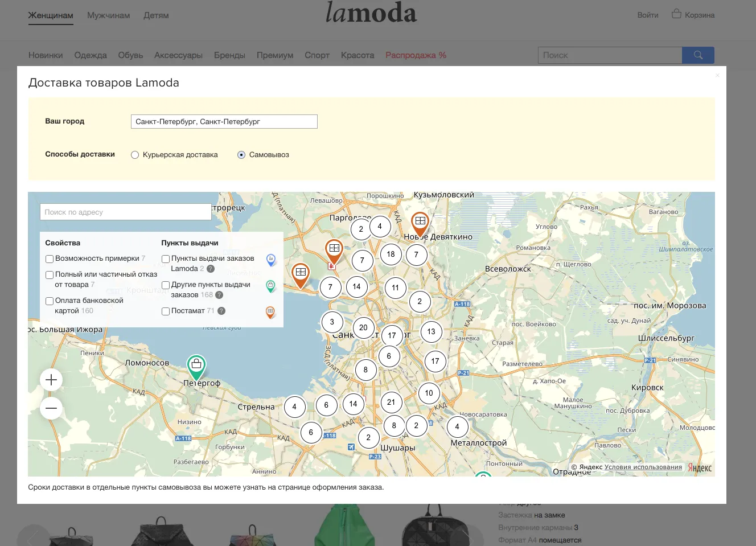The height and width of the screenshot is (546, 756).
Task: Click the rainbow geometric backpack thumbnail
Action: tap(253, 536)
